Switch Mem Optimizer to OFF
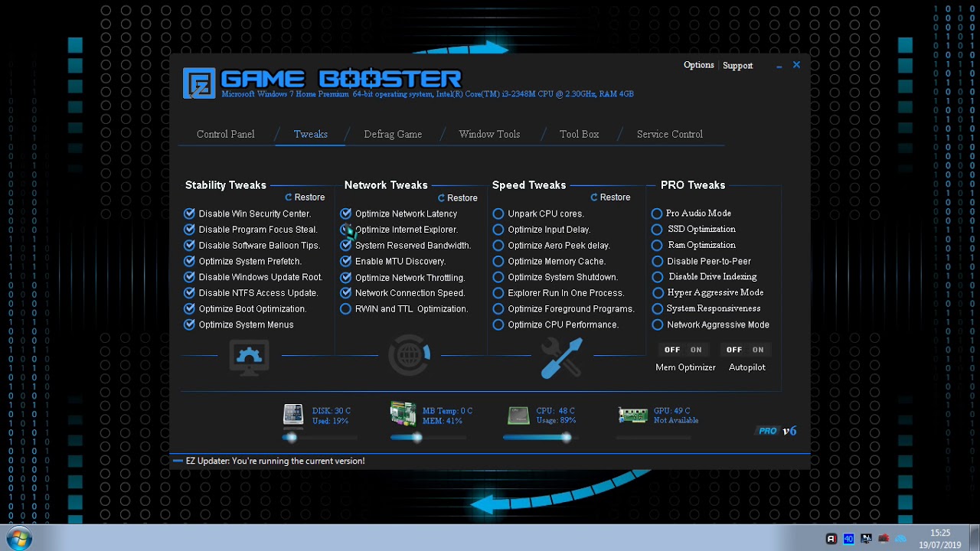Viewport: 980px width, 551px height. [x=672, y=350]
